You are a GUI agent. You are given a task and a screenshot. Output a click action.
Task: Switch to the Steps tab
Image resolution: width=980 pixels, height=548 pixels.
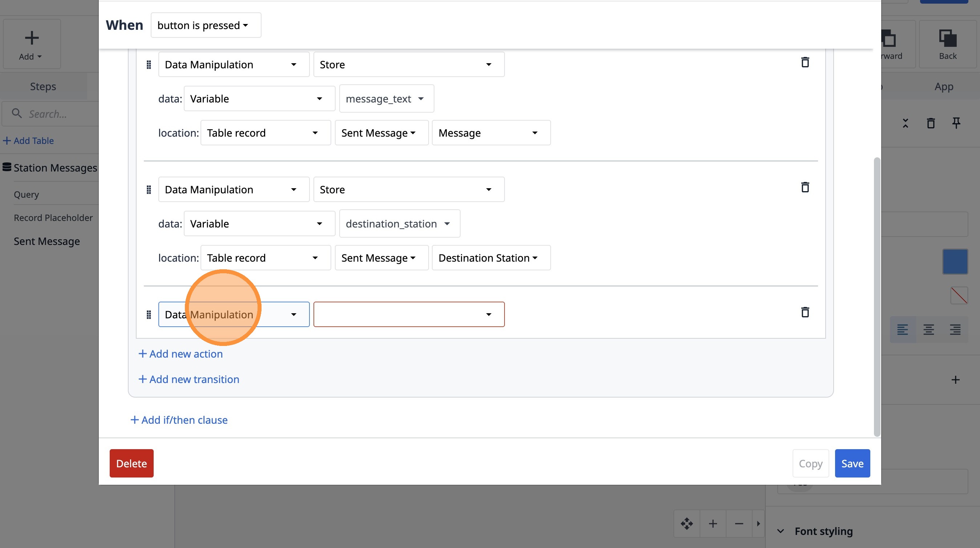(x=43, y=87)
